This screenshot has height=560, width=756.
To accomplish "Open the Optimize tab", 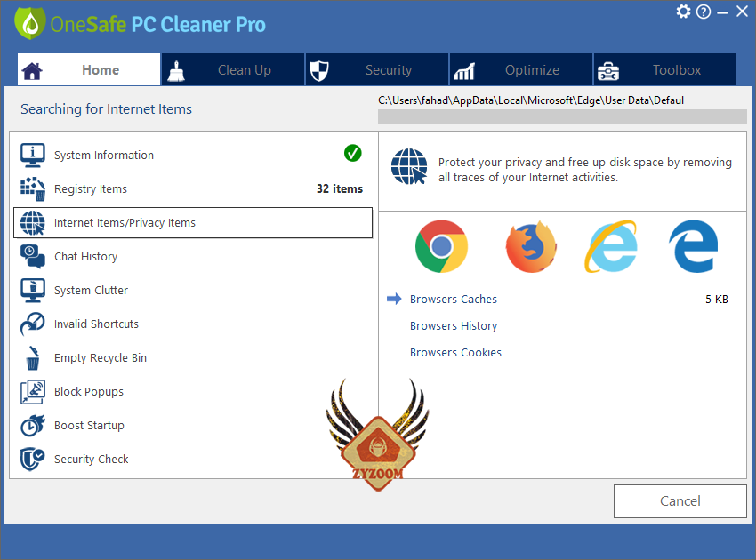I will point(521,70).
